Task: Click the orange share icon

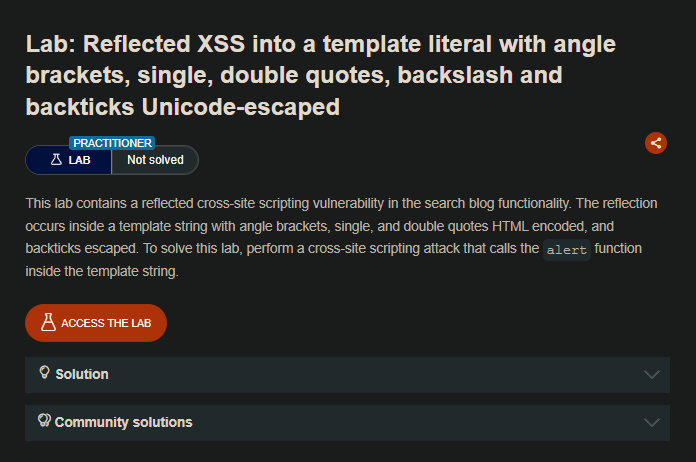Action: point(656,143)
